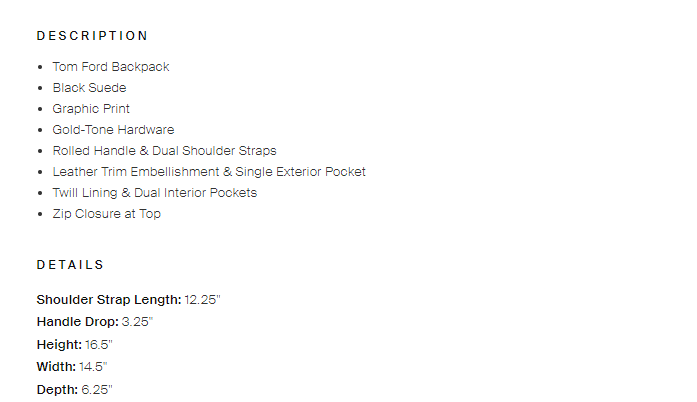
Task: Click the 'Height:' label
Action: tap(59, 344)
